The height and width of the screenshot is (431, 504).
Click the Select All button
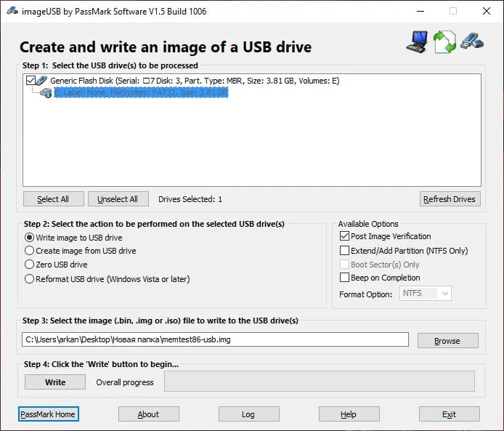coord(53,199)
